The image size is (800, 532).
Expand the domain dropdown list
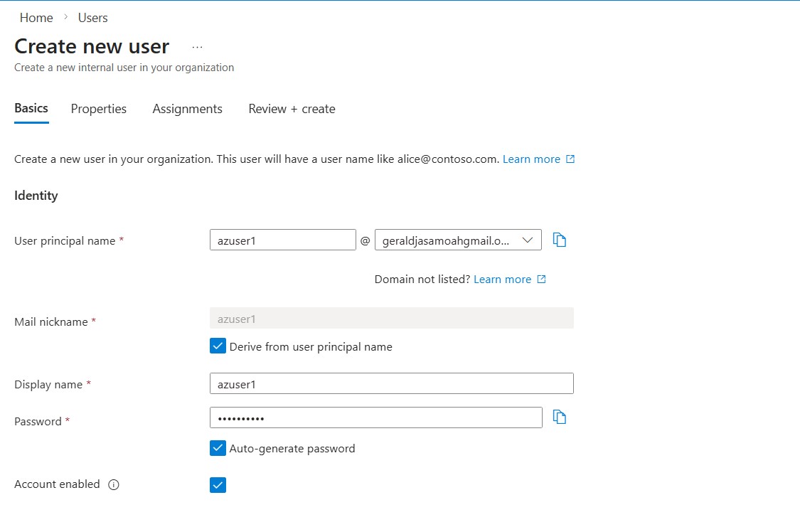(x=528, y=240)
